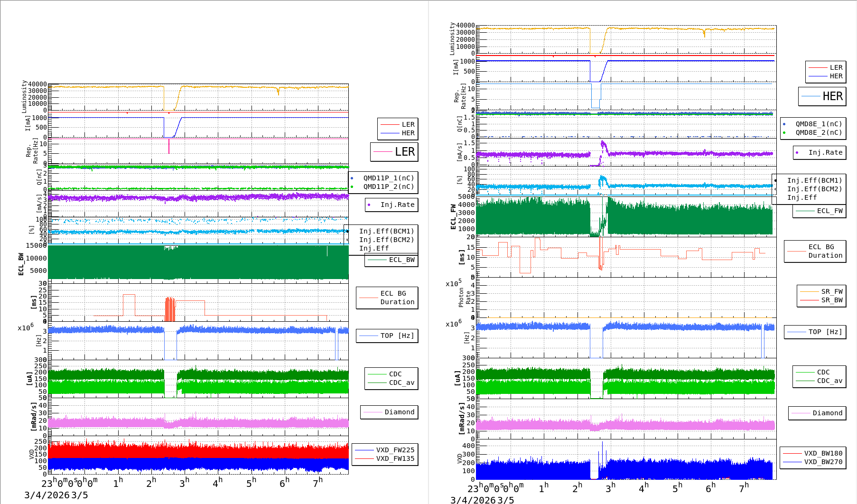Image resolution: width=857 pixels, height=504 pixels.
Task: Click the 3h tick label on left time axis
Action: coord(184,483)
